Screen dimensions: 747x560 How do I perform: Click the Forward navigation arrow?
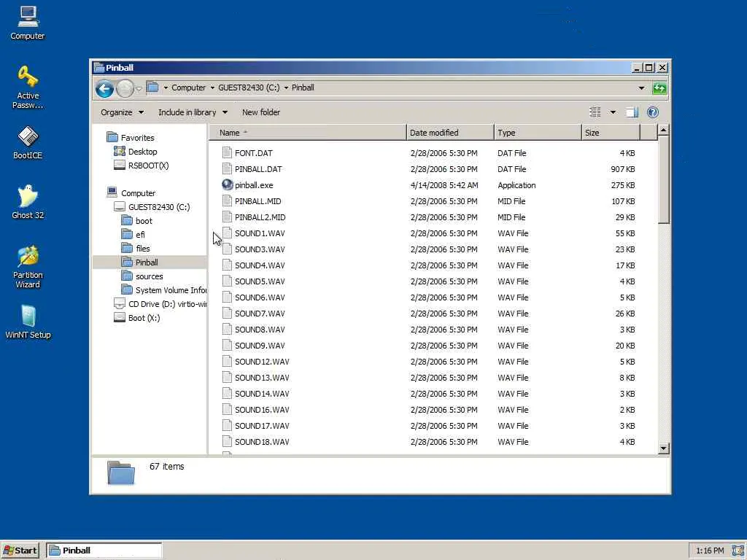coord(125,88)
